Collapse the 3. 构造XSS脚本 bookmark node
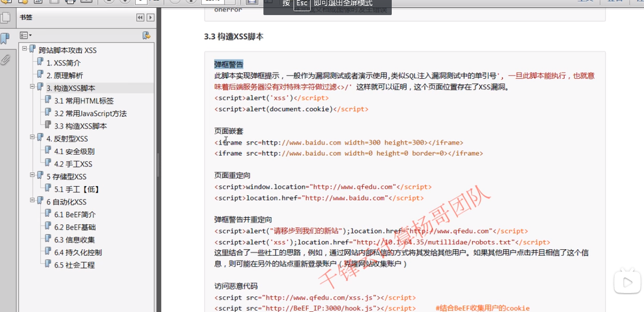The height and width of the screenshot is (312, 644). pos(32,87)
